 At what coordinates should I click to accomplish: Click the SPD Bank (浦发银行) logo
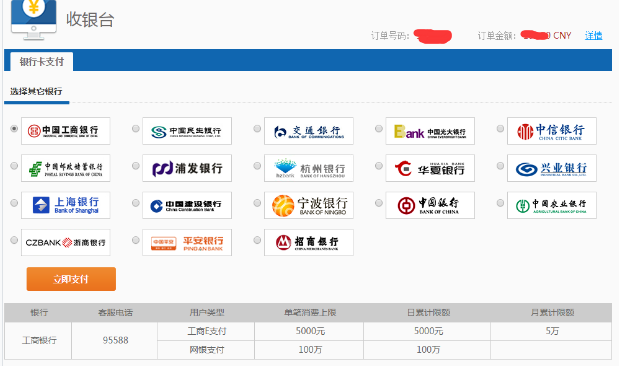[187, 168]
